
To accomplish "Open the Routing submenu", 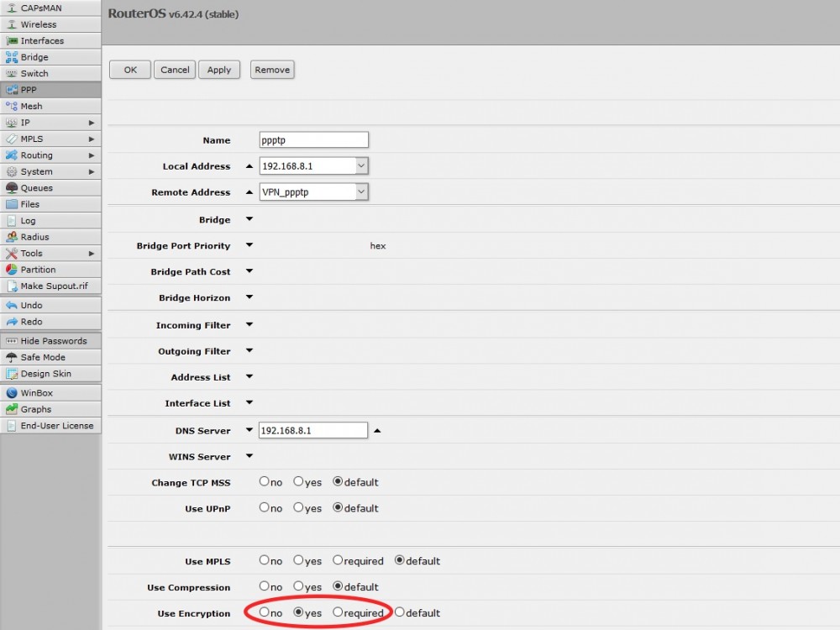I will [x=50, y=155].
